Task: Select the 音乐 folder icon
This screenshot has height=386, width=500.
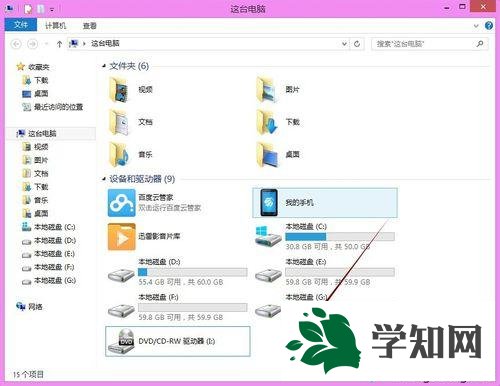Action: 119,154
